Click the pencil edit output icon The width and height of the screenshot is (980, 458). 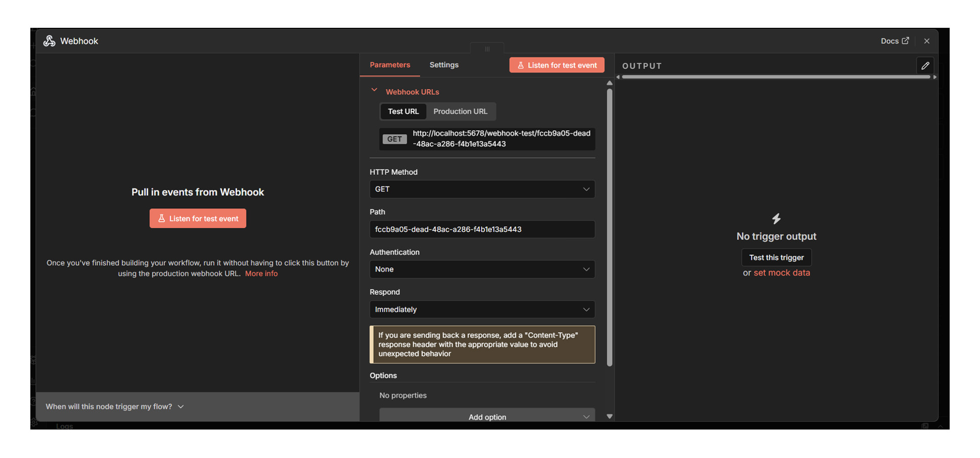(x=925, y=66)
